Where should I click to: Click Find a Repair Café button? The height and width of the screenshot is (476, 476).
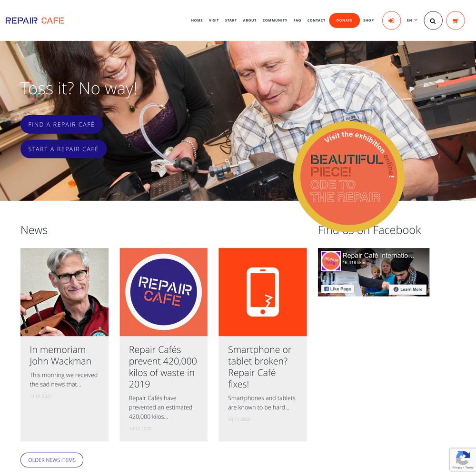61,124
